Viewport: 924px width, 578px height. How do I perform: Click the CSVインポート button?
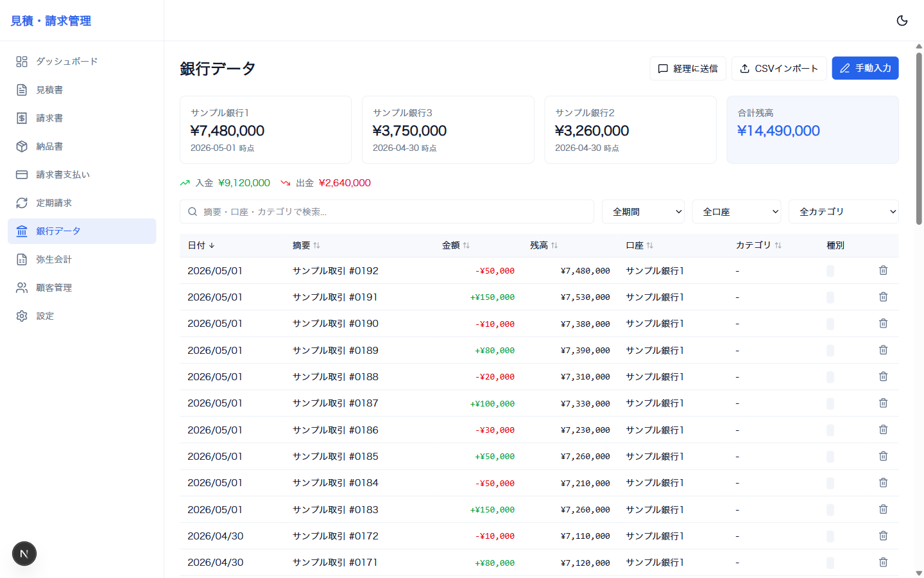coord(779,68)
